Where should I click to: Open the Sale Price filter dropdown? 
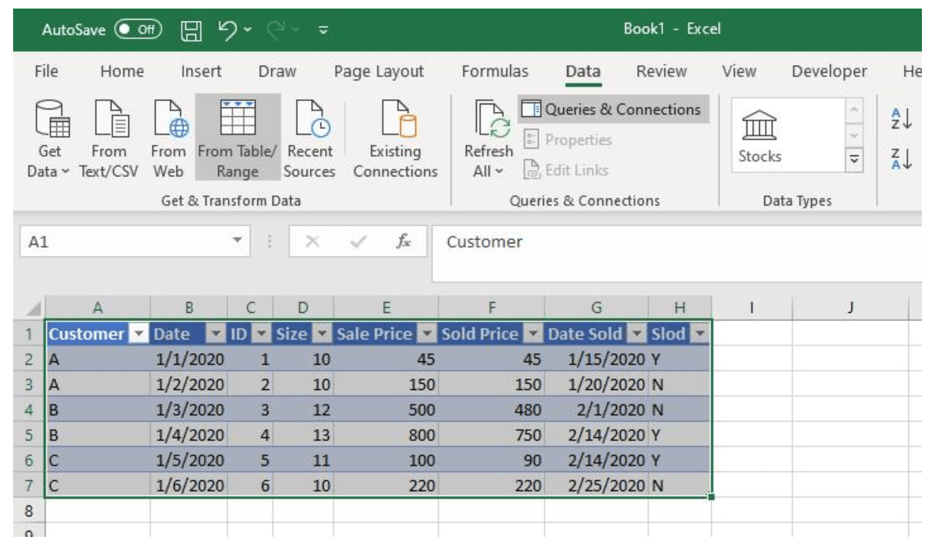pos(427,333)
